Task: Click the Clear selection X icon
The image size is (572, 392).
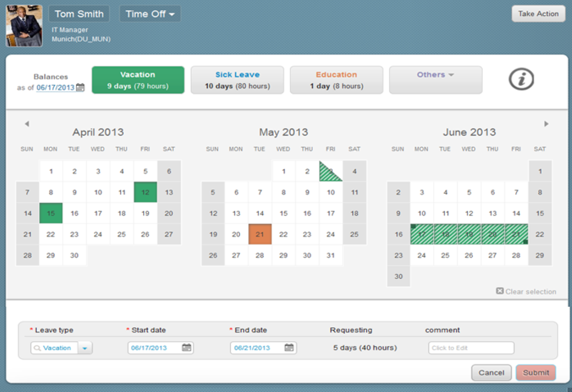Action: click(x=499, y=291)
